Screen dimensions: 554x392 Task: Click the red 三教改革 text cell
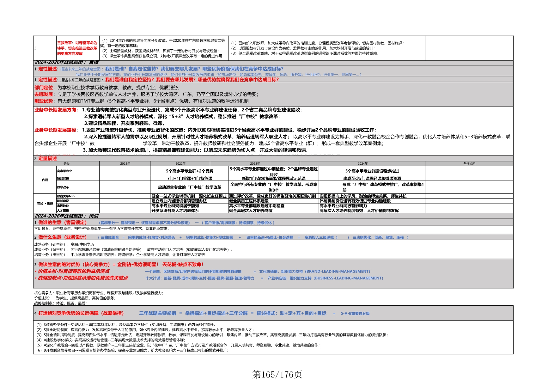click(x=77, y=48)
